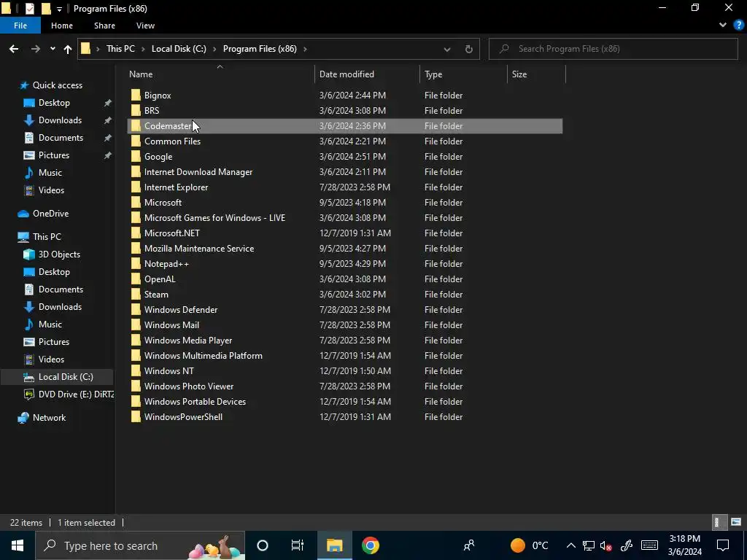This screenshot has width=747, height=560.
Task: Open Explorer Help question mark icon
Action: pyautogui.click(x=739, y=26)
